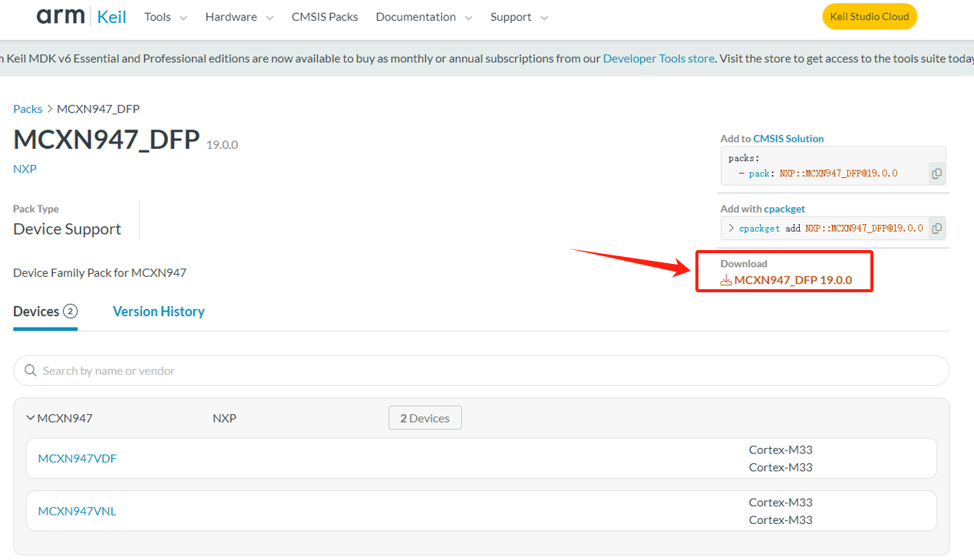Click the packs: code line in the CMSIS snippet

(743, 159)
